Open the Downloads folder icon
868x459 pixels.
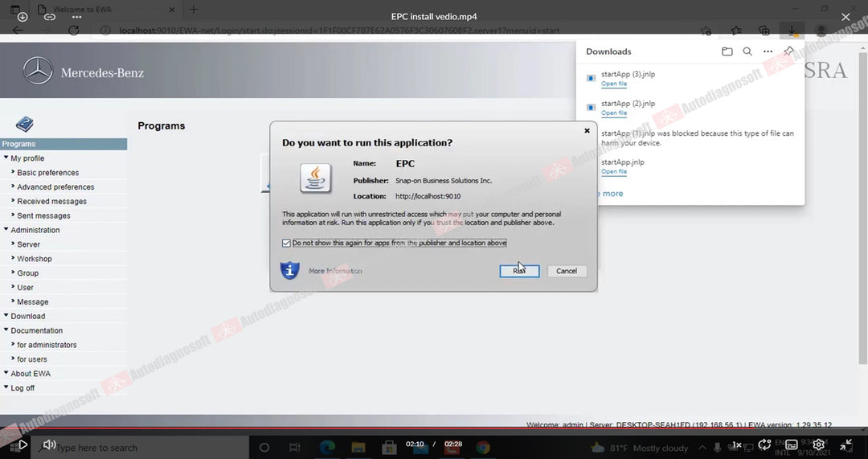coord(727,51)
